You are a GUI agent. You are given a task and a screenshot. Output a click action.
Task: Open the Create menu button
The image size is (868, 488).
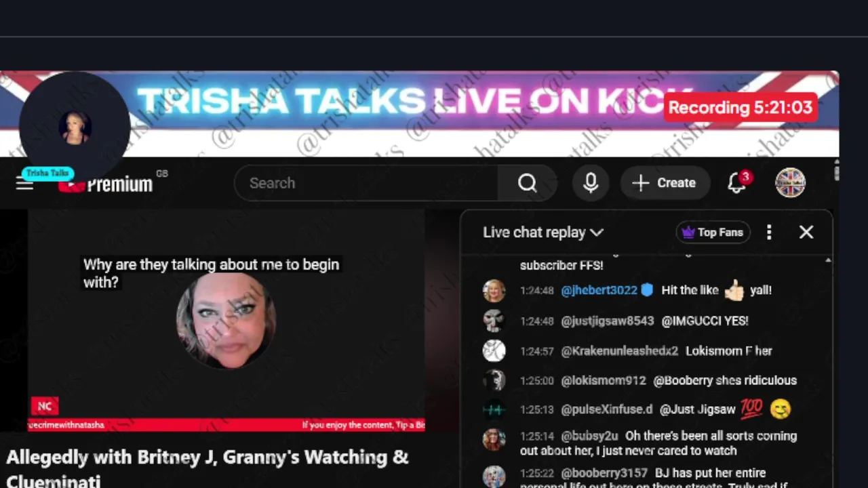click(664, 183)
